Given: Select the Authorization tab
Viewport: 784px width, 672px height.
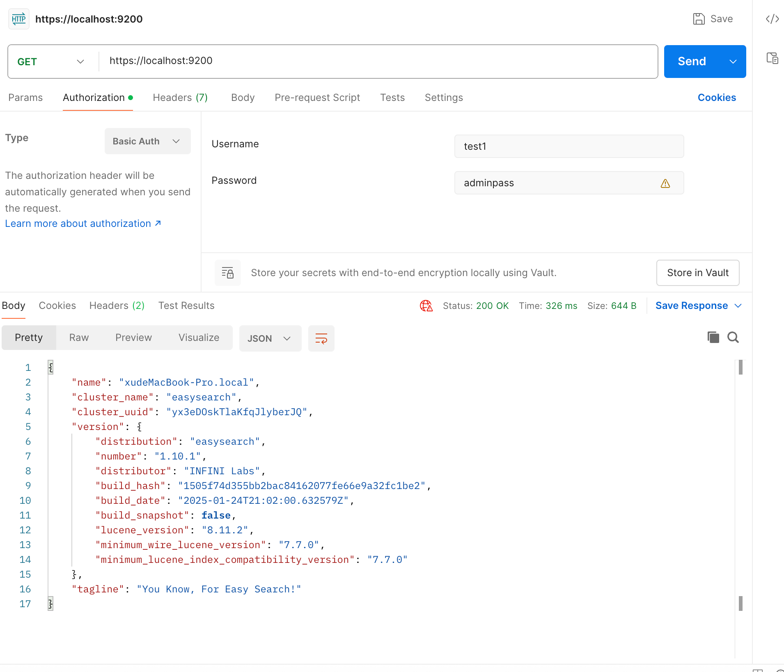Looking at the screenshot, I should tap(98, 98).
